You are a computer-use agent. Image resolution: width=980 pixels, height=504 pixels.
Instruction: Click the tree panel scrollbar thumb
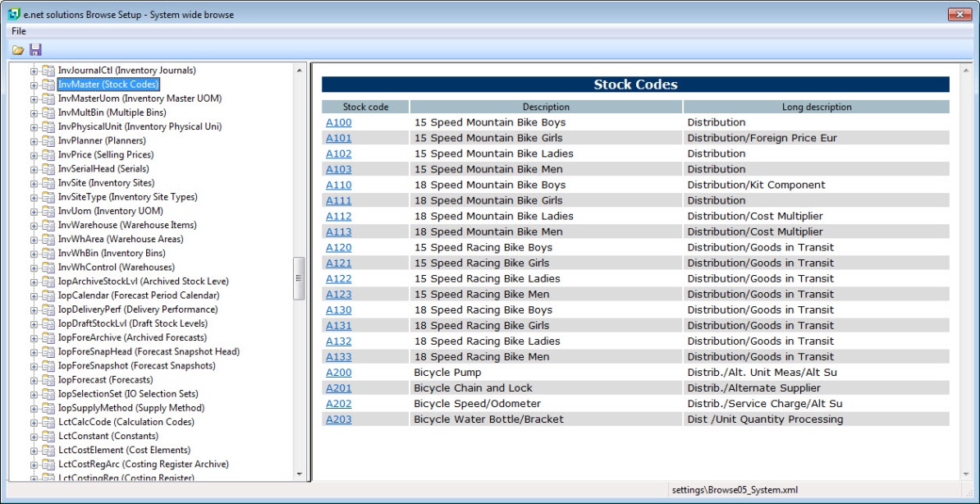click(299, 277)
